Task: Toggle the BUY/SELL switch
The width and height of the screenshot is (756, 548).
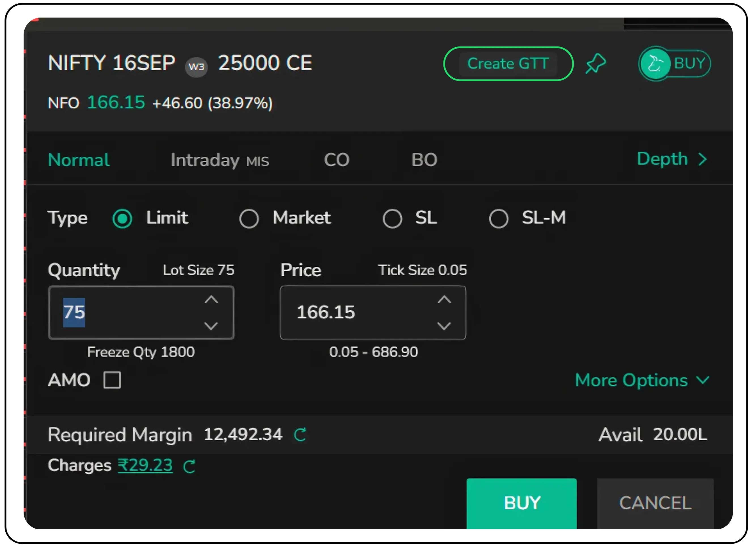Action: [x=674, y=63]
